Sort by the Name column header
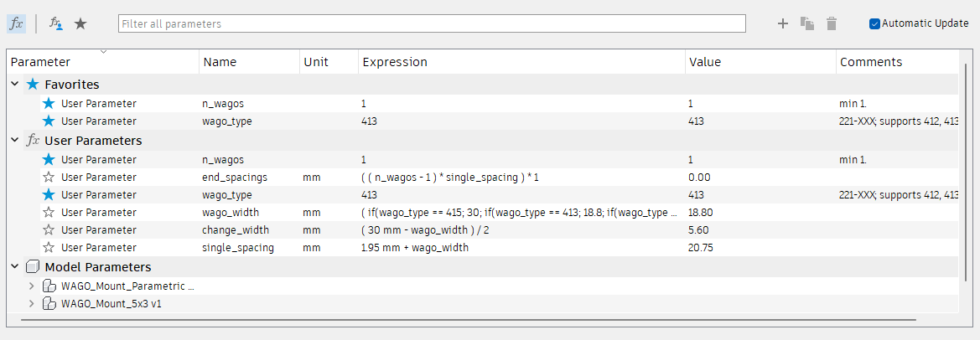 (220, 62)
